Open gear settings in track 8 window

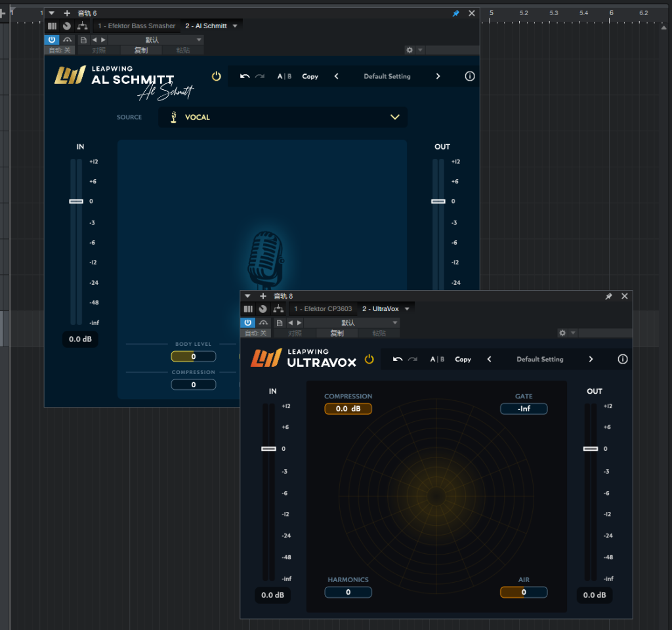click(x=562, y=333)
